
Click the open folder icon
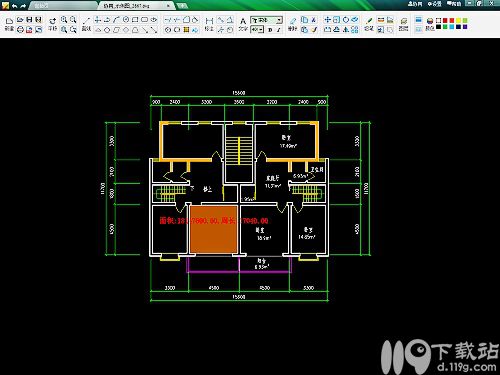(x=20, y=20)
